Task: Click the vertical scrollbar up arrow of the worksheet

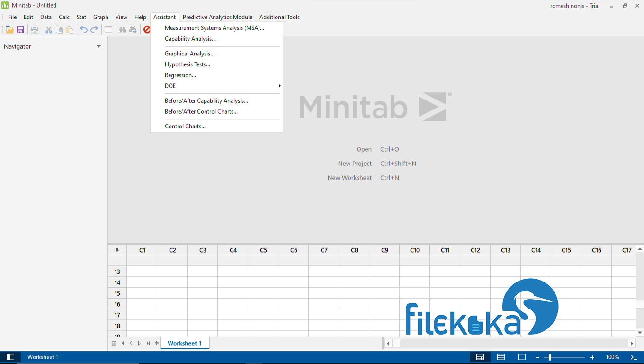Action: tap(640, 249)
